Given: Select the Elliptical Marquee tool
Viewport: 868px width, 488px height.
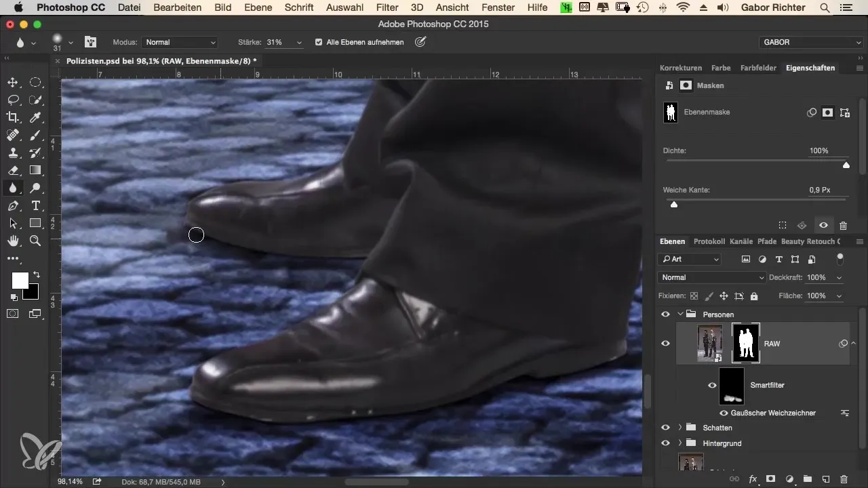Looking at the screenshot, I should click(x=35, y=83).
